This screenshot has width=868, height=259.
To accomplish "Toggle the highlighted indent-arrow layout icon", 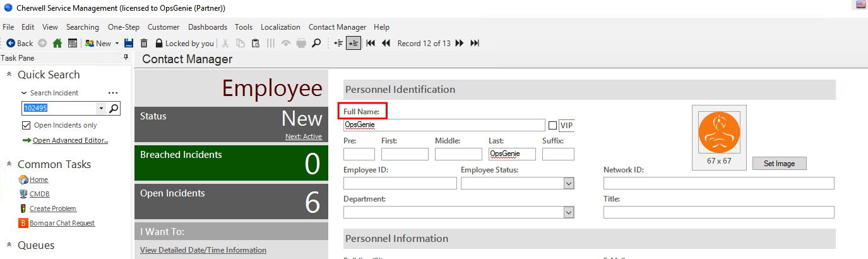I will tap(354, 43).
